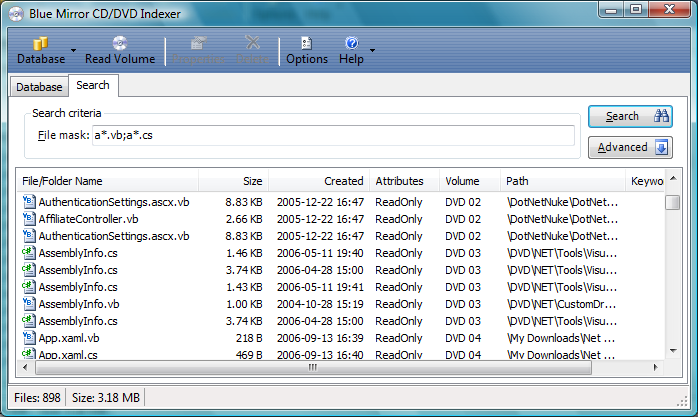Close the Blue Mirror CD/DVD Indexer window

670,10
